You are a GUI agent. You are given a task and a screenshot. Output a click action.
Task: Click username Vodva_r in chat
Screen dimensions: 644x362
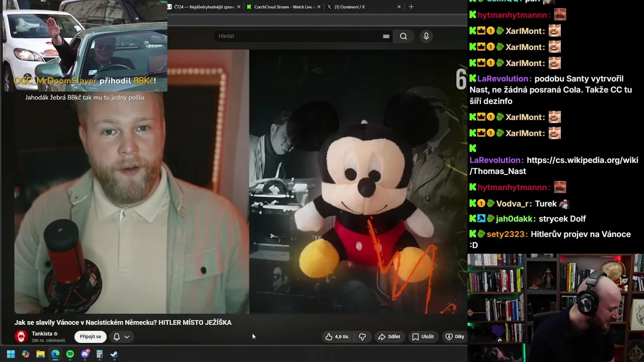click(x=513, y=204)
